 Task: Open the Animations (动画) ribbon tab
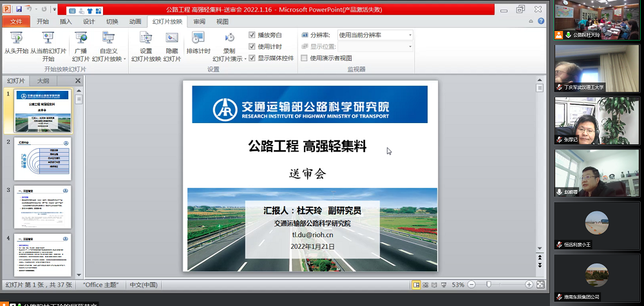pos(135,21)
